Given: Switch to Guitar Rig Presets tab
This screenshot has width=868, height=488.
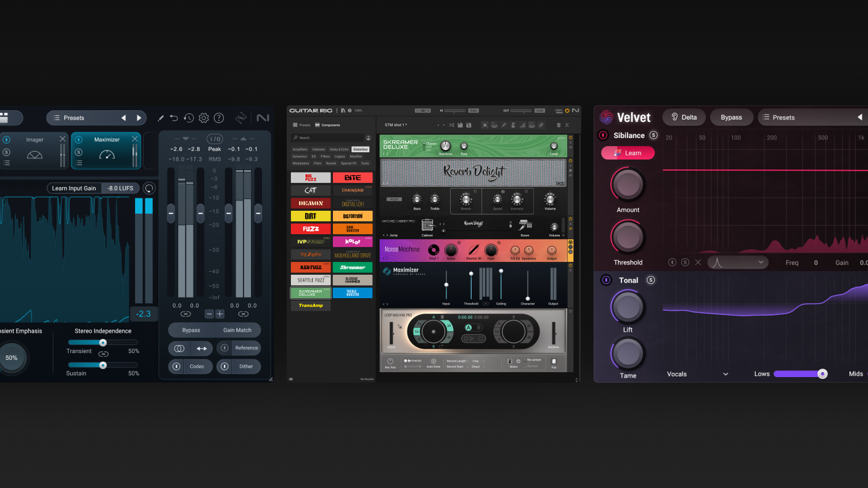Looking at the screenshot, I should point(301,125).
